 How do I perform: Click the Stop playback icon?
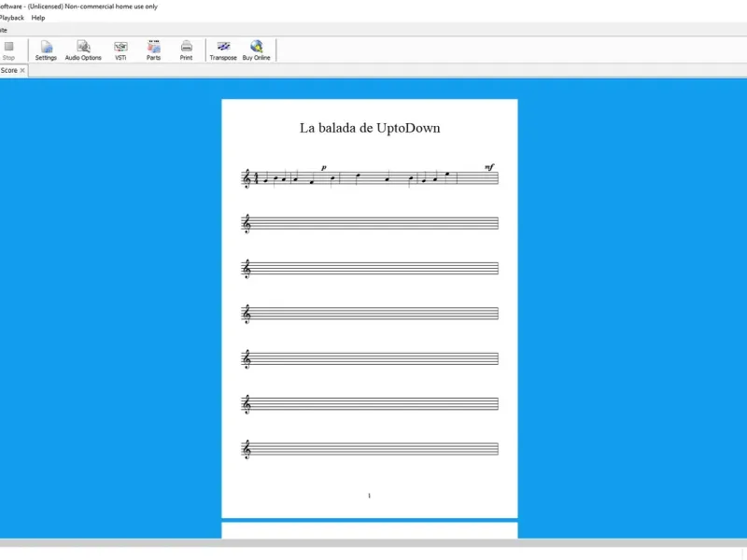pyautogui.click(x=8, y=46)
